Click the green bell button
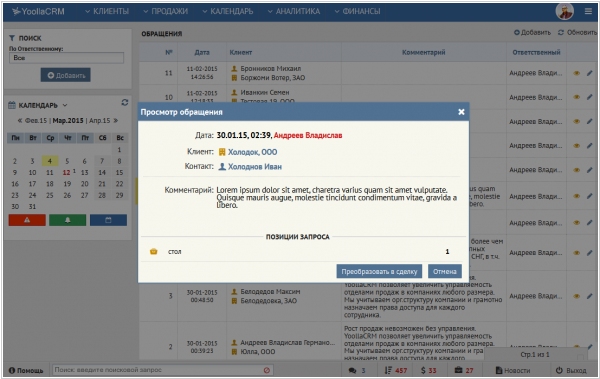The image size is (600, 379). coord(67,220)
